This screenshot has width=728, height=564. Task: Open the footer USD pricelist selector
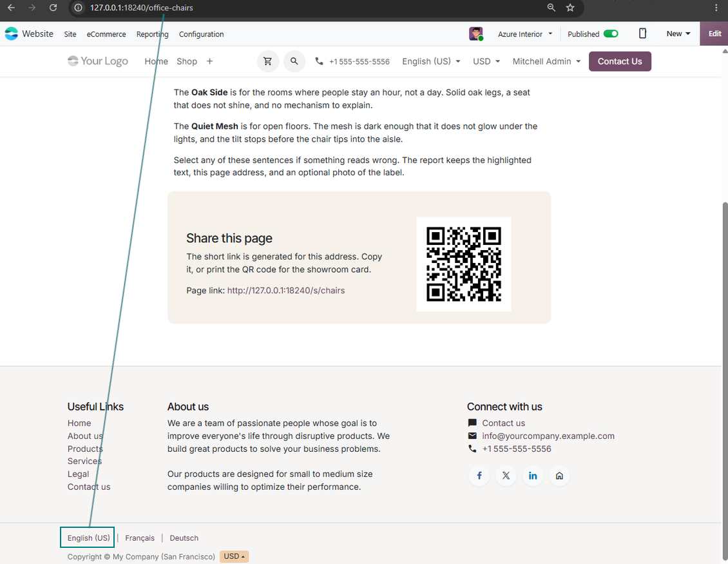click(x=234, y=556)
